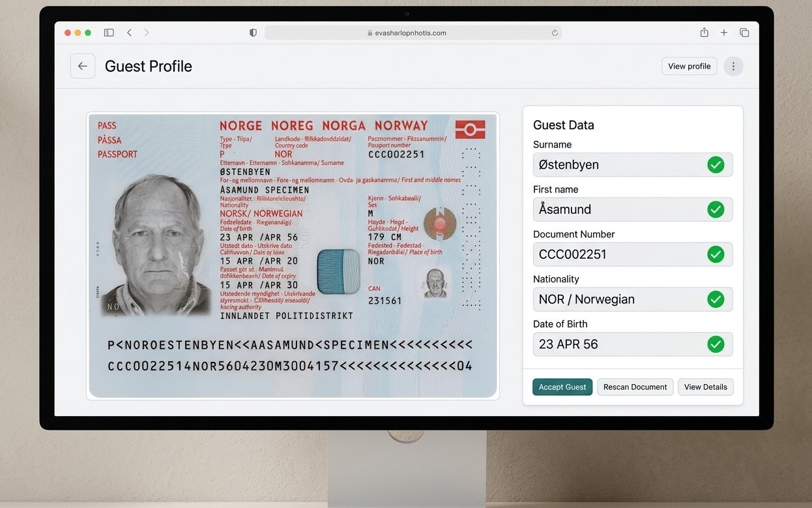
Task: Click the View profile button
Action: pyautogui.click(x=689, y=66)
